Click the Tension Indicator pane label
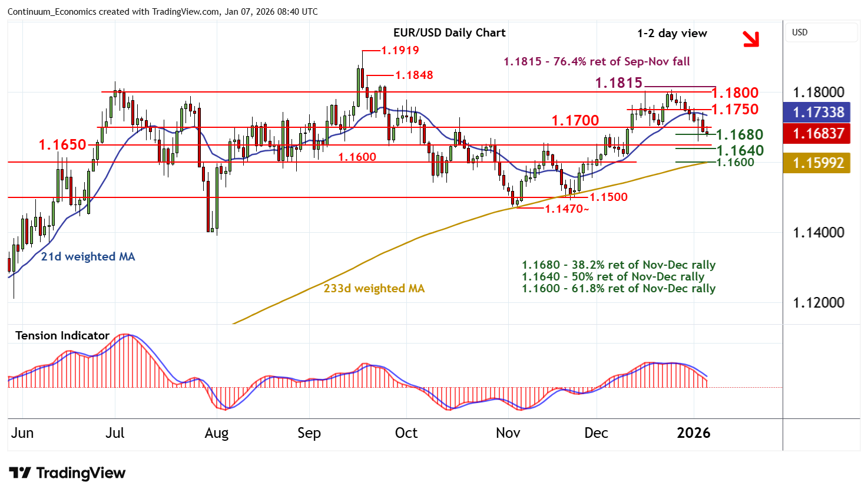 [62, 335]
